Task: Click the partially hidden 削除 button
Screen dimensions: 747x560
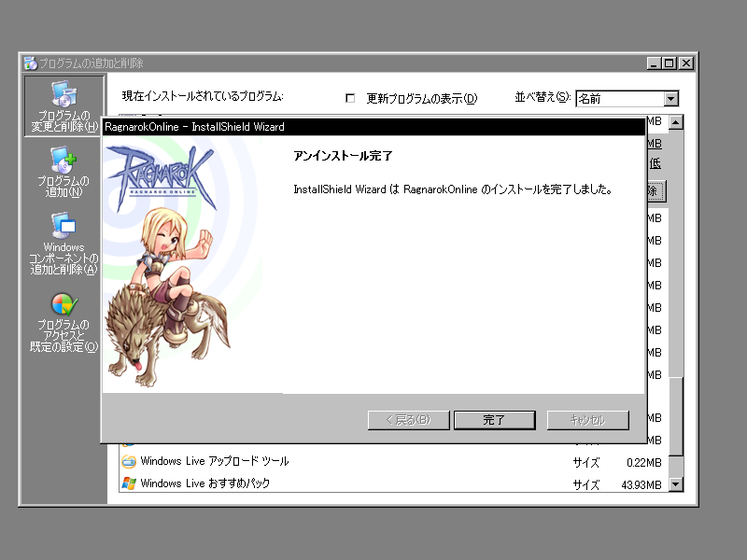Action: (656, 191)
